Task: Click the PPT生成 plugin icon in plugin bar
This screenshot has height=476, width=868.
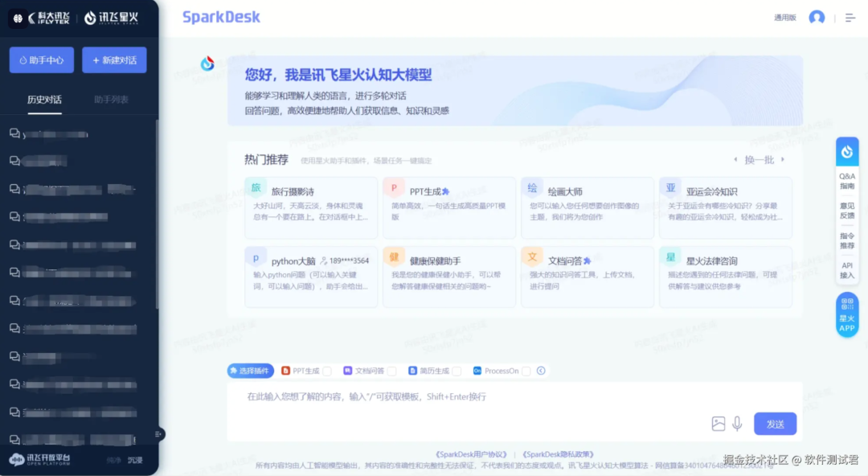Action: click(x=285, y=371)
